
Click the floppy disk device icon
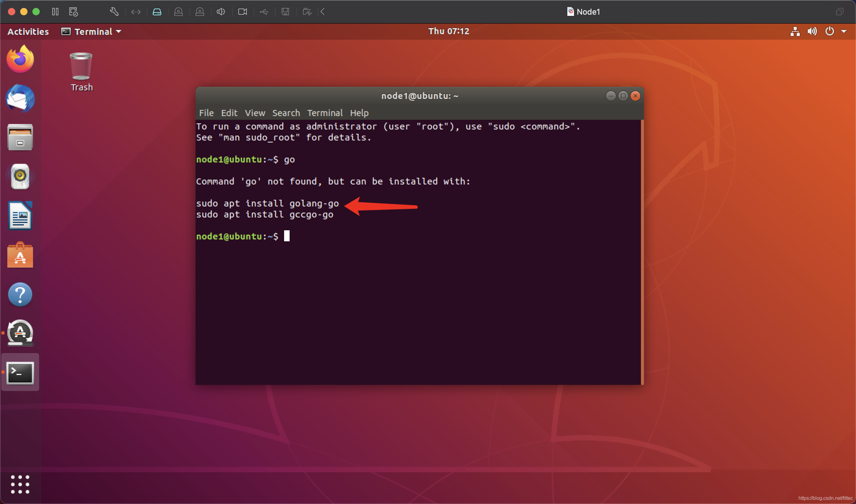click(x=285, y=12)
